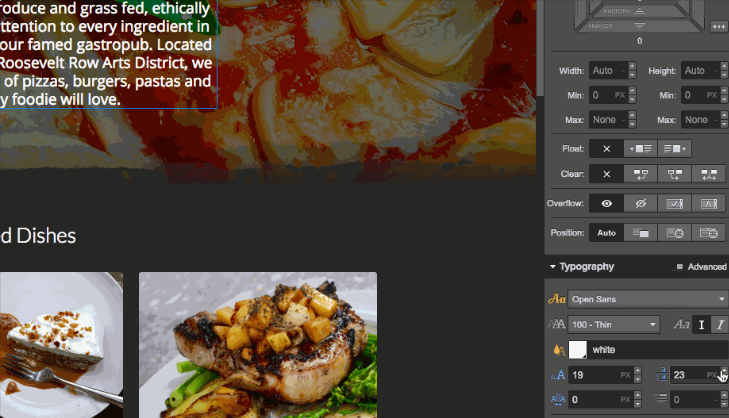Click the font color droplet icon

558,350
